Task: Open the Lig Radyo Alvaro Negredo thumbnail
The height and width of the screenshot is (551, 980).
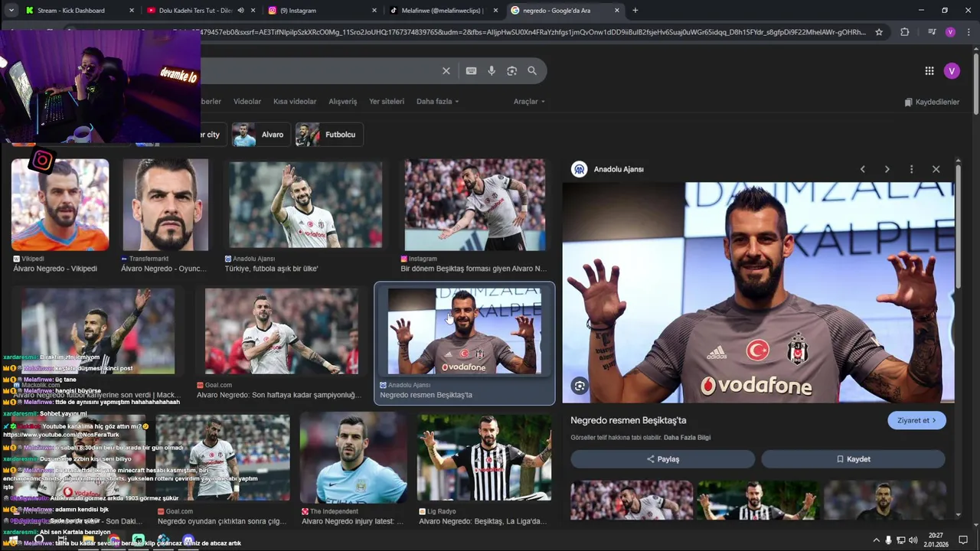Action: coord(484,458)
